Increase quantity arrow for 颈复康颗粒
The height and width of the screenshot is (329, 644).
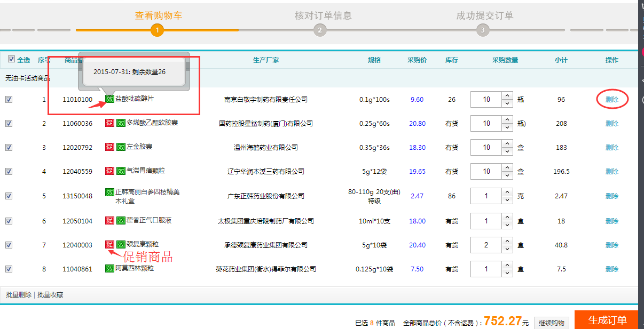(507, 241)
